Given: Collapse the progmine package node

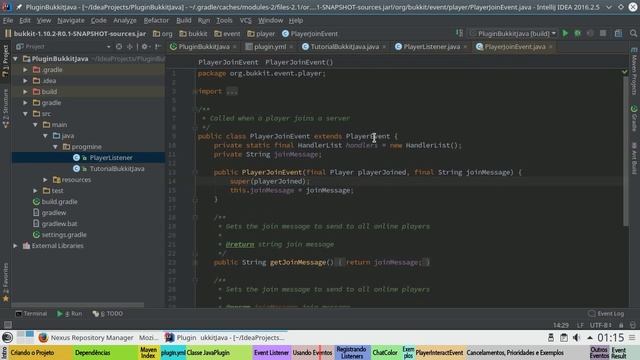Looking at the screenshot, I should coord(55,147).
